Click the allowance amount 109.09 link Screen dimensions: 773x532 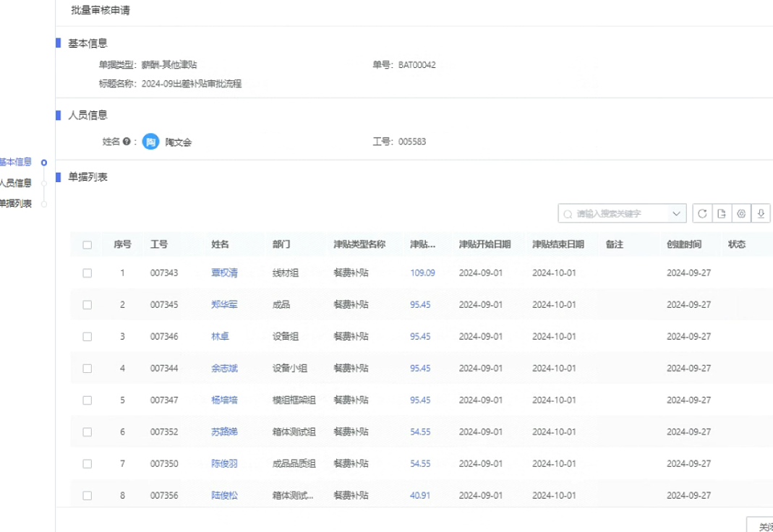coord(422,273)
